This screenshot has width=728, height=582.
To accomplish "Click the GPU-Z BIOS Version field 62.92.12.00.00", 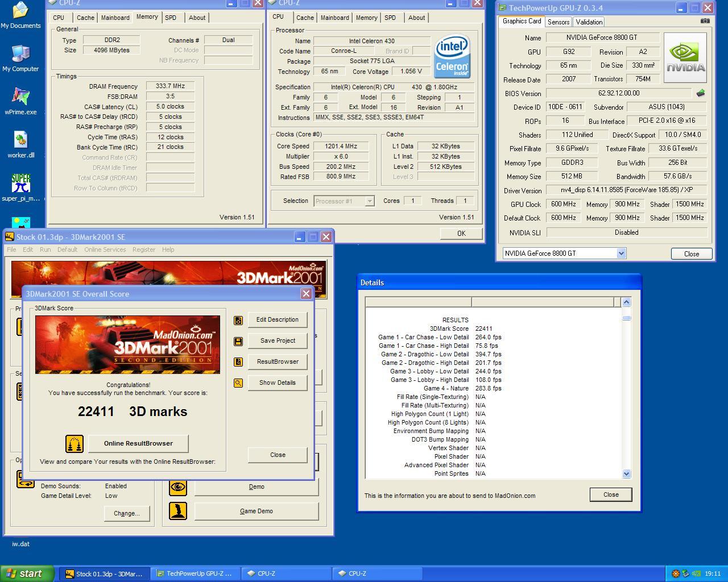I will 619,93.
